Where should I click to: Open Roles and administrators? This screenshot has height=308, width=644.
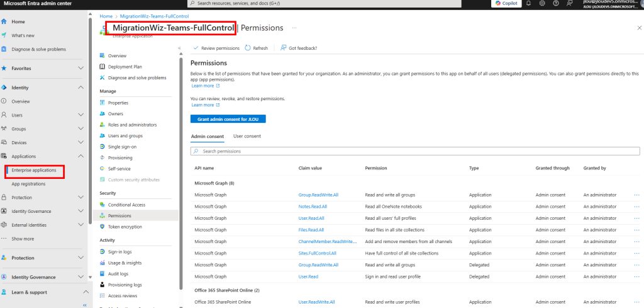click(x=132, y=125)
